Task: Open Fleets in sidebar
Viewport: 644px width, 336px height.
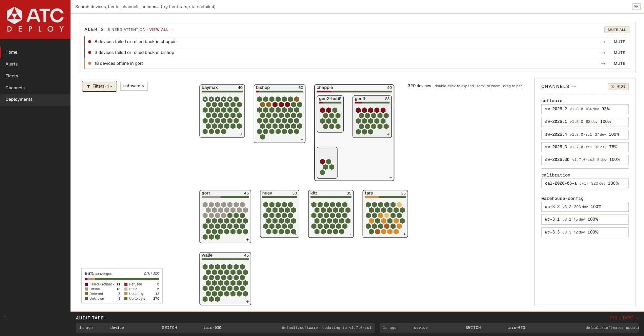Action: point(35,76)
